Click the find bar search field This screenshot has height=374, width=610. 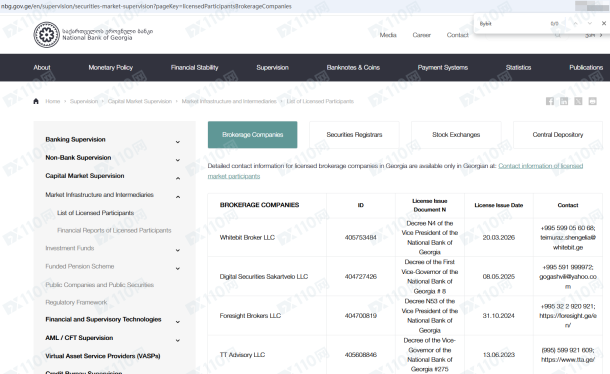coord(512,24)
